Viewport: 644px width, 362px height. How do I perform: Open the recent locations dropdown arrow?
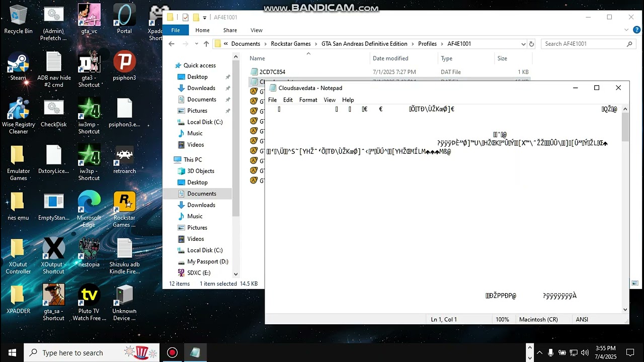point(197,44)
